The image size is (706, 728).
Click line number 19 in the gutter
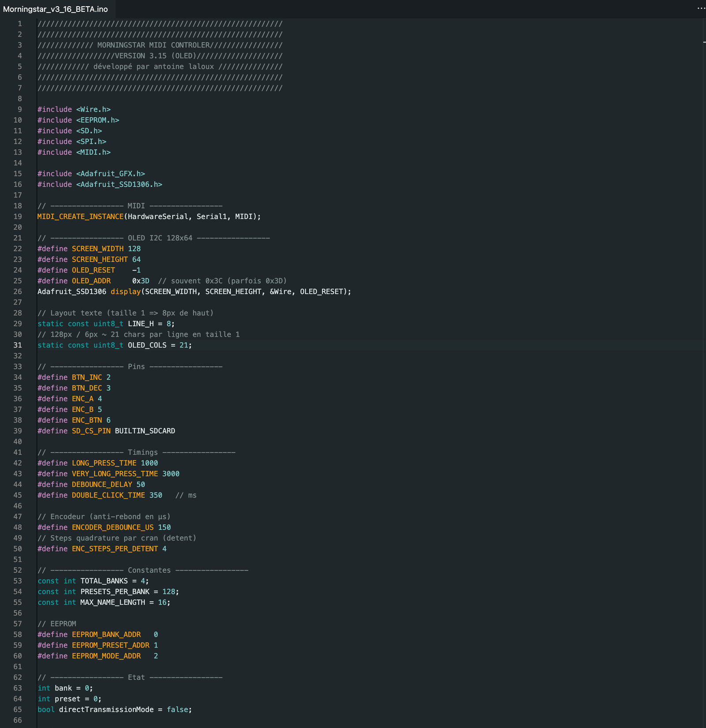coord(18,217)
